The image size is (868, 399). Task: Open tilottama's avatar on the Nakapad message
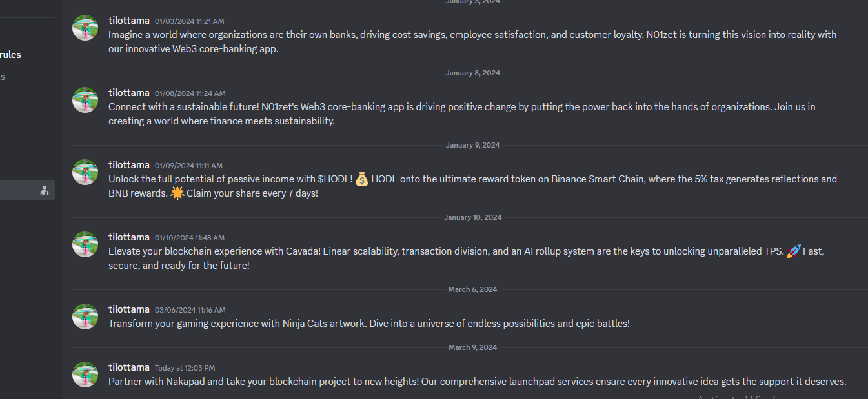coord(85,375)
